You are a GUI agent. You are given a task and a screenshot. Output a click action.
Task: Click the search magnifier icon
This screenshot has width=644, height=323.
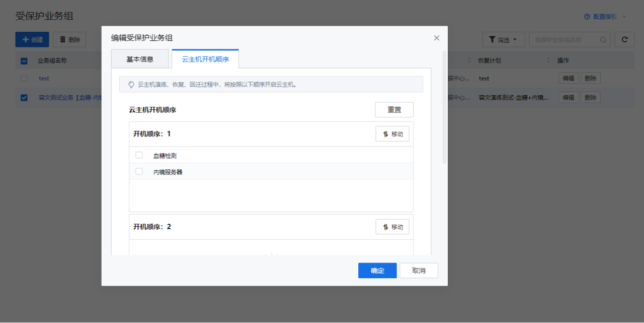click(x=603, y=40)
